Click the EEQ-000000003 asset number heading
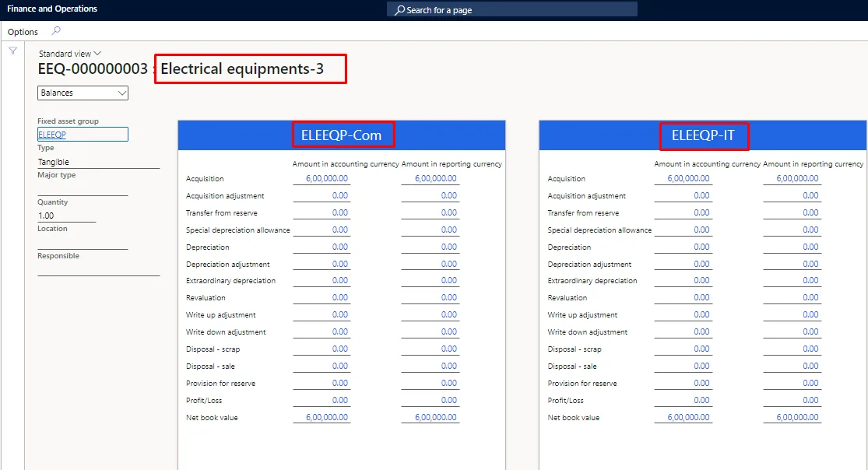This screenshot has width=868, height=470. [x=93, y=69]
